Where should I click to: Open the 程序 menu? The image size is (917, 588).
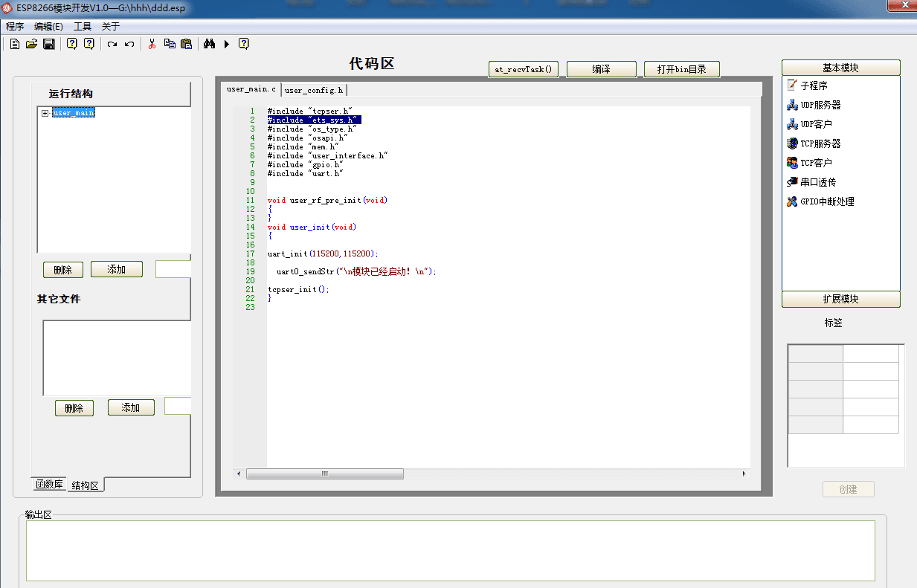click(x=15, y=26)
